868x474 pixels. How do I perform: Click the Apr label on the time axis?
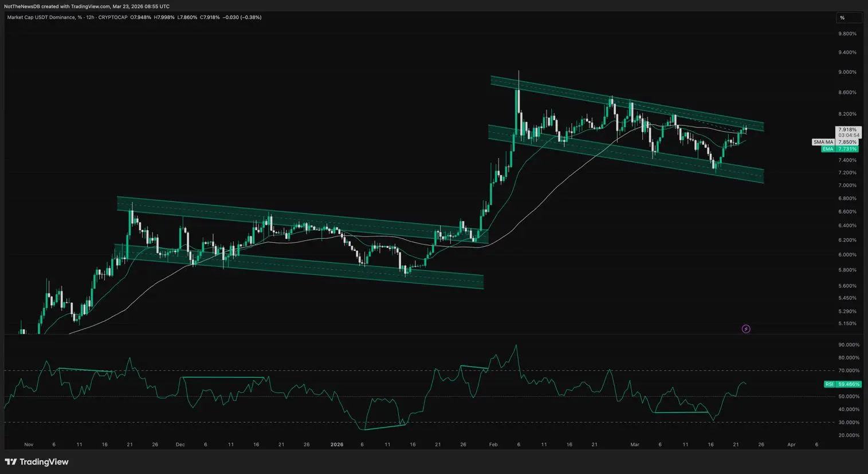coord(791,444)
